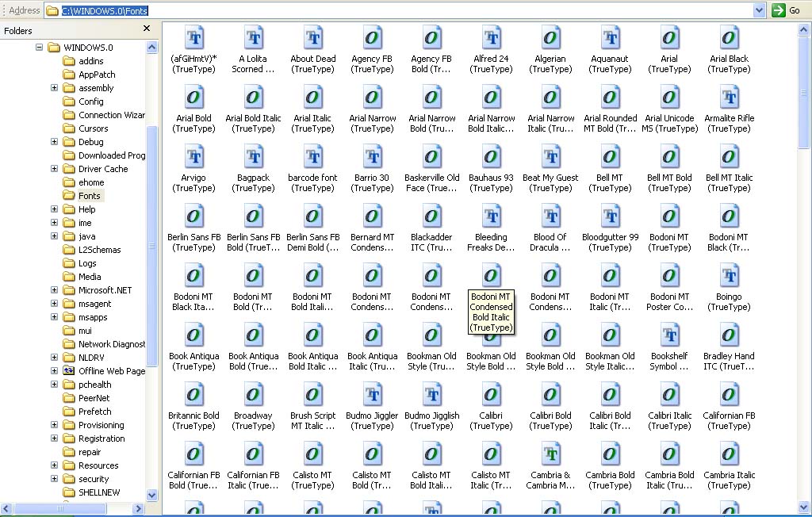Image resolution: width=812 pixels, height=517 pixels.
Task: Select the Arial Unicode MS font icon
Action: pos(669,97)
